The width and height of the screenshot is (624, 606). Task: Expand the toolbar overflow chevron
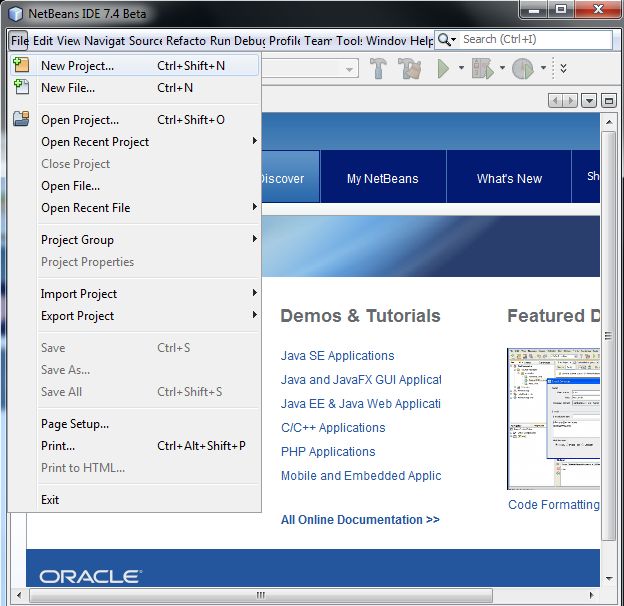pyautogui.click(x=564, y=68)
